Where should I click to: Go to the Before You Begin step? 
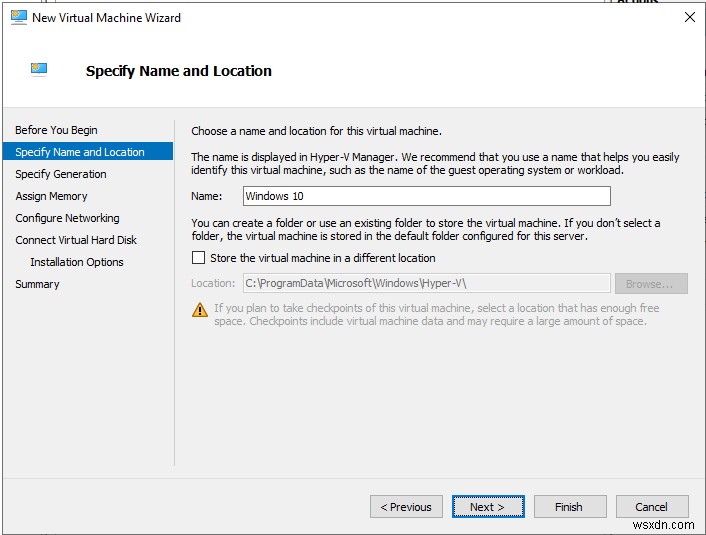click(56, 130)
